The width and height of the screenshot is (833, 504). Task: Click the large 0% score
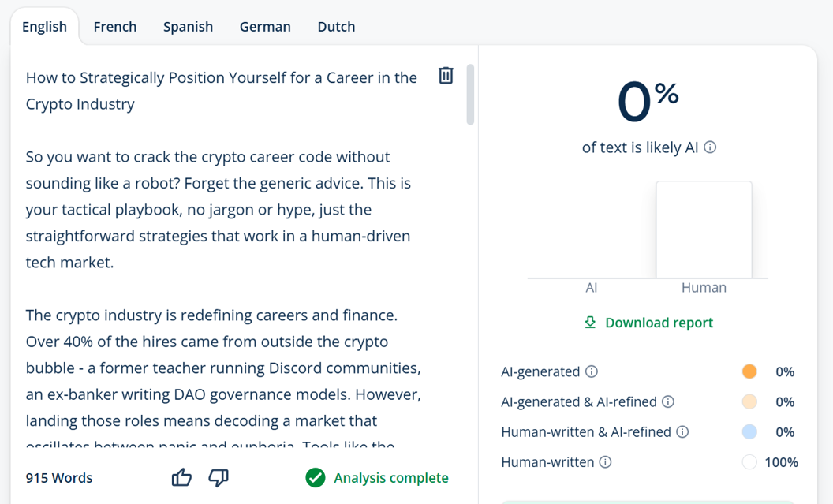pos(648,101)
